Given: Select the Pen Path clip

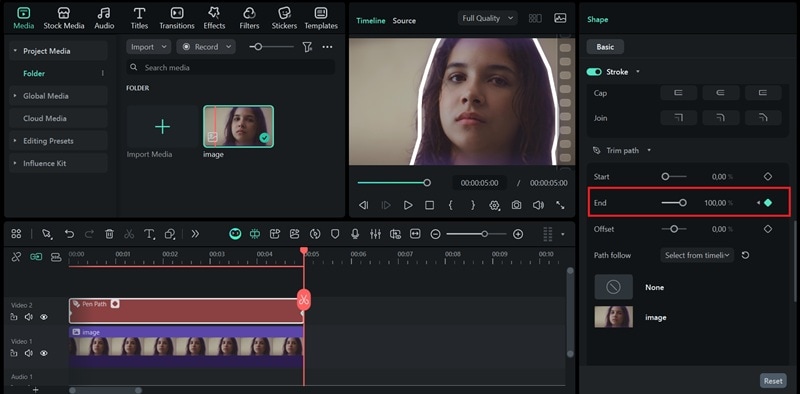Looking at the screenshot, I should point(186,311).
